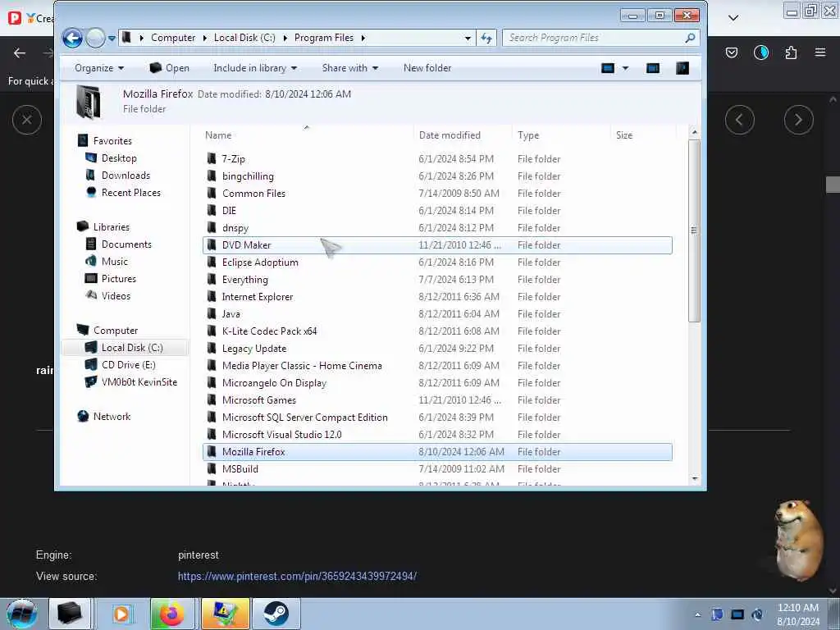840x630 pixels.
Task: Open Videos library in sidebar
Action: [116, 295]
